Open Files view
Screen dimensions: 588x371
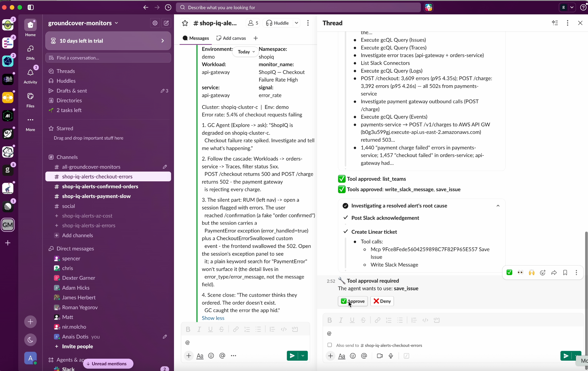pyautogui.click(x=30, y=100)
